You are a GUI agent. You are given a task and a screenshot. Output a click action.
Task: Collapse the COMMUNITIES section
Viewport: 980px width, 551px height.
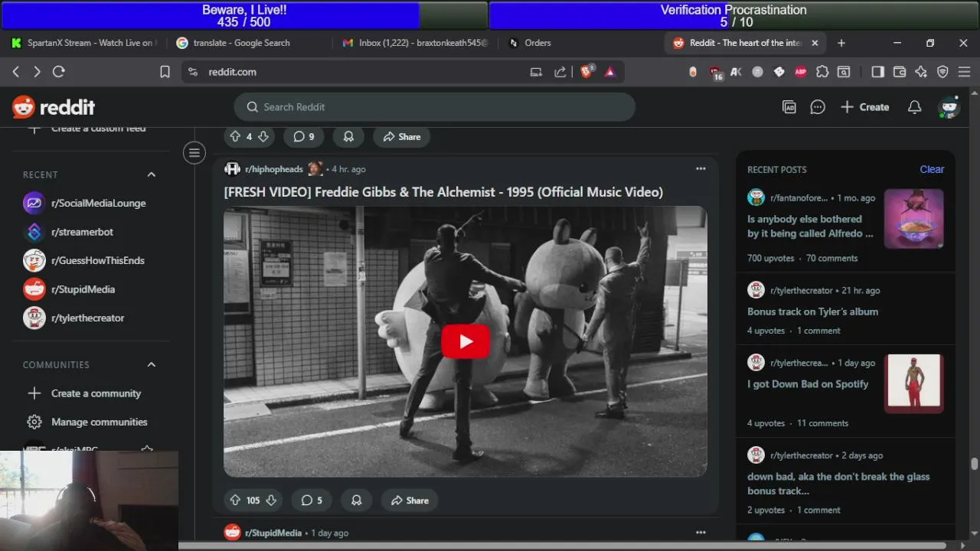tap(152, 365)
